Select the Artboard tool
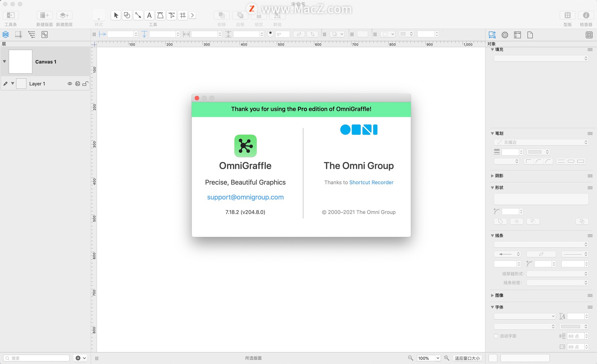 183,15
